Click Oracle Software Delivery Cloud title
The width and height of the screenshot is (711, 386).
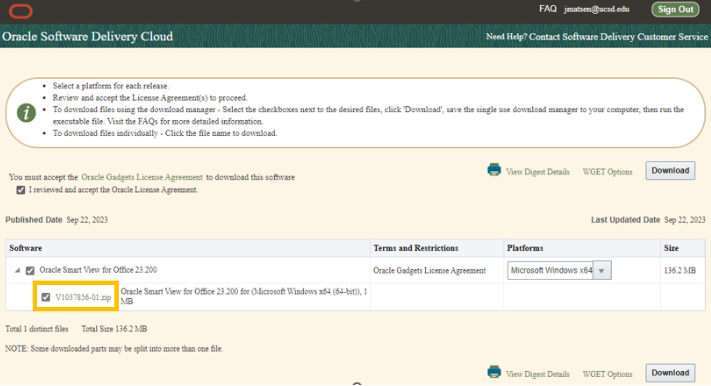click(x=88, y=36)
